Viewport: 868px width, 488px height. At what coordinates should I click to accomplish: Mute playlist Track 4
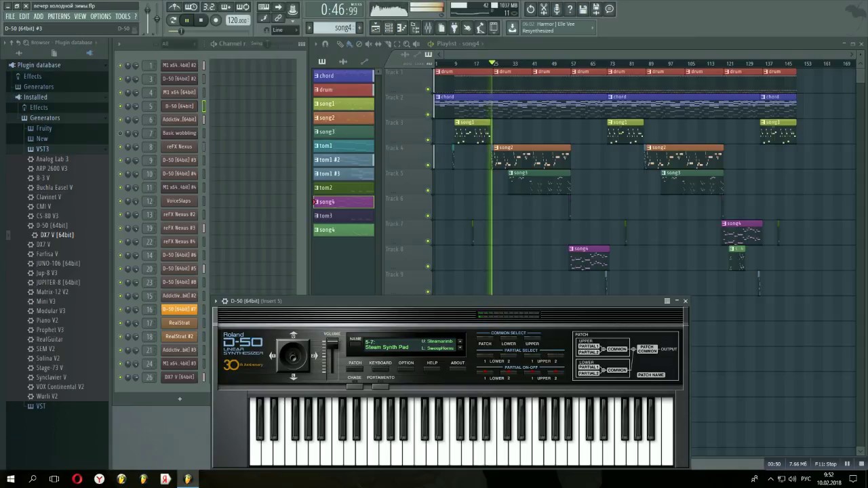(x=428, y=165)
